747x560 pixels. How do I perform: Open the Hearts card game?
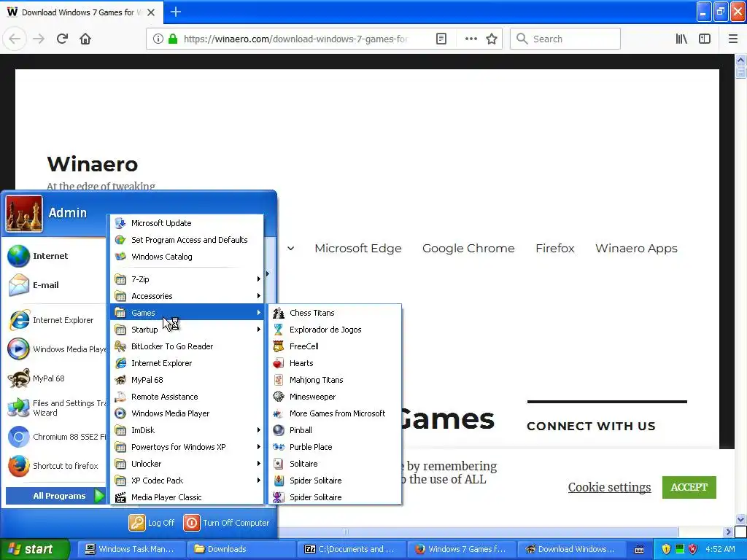coord(335,363)
